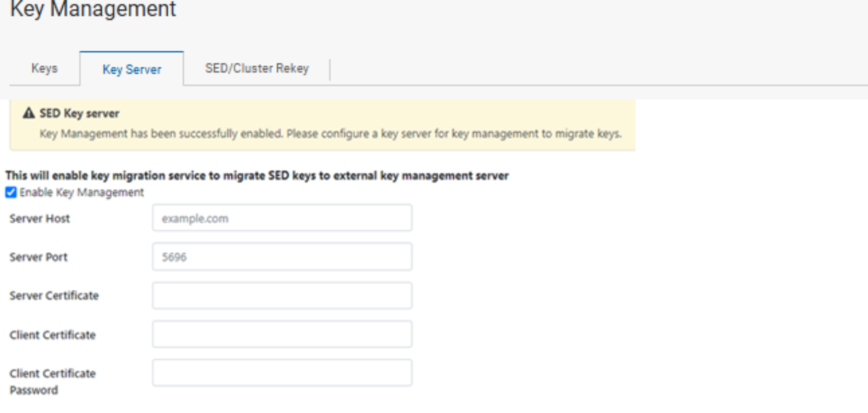Uncheck the Enable Key Management checkbox
The image size is (868, 413).
tap(11, 192)
